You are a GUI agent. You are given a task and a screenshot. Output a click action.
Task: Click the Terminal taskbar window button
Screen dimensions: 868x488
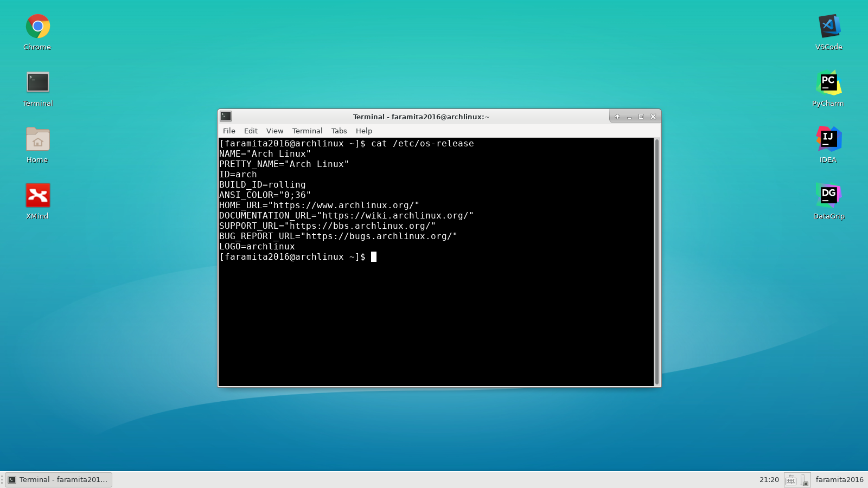[x=59, y=480]
